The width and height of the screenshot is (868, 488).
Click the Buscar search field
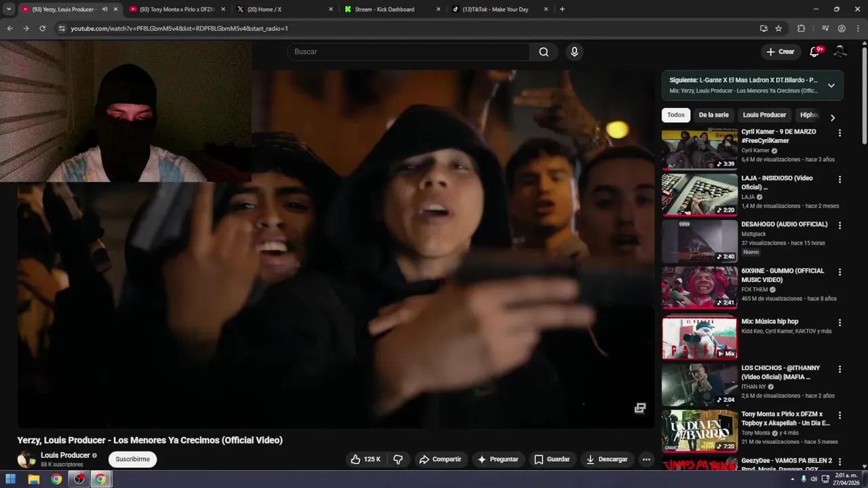coord(409,52)
